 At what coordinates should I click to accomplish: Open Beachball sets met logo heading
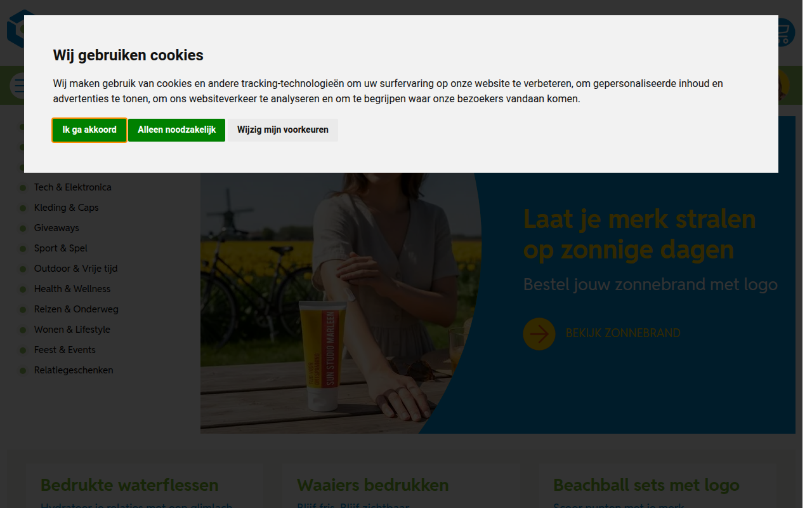[646, 485]
